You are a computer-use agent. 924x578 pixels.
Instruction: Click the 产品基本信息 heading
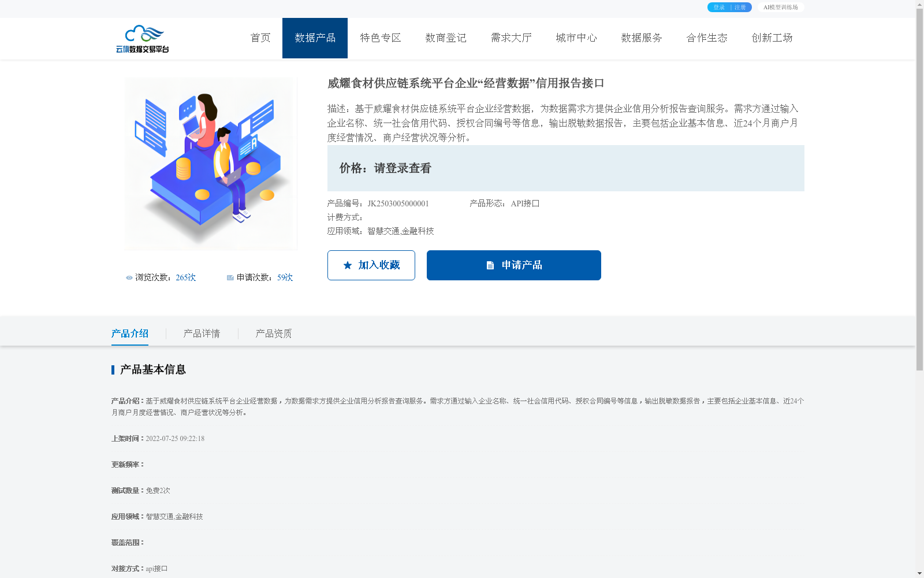[153, 370]
